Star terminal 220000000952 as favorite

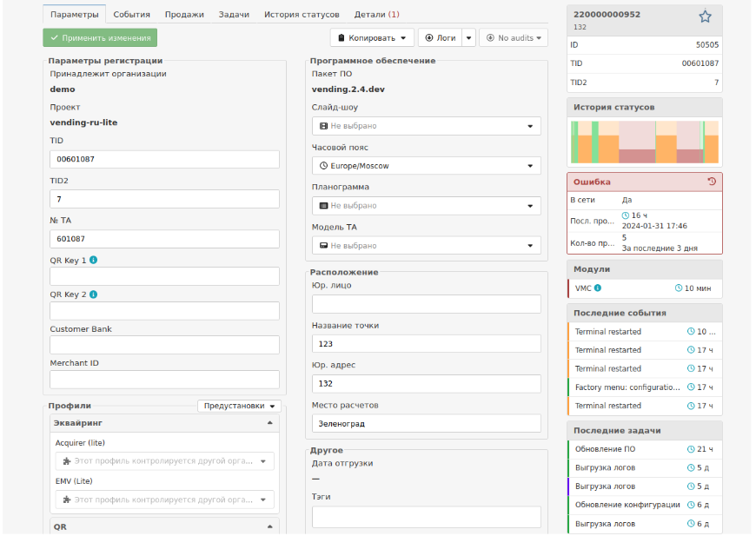pos(705,17)
